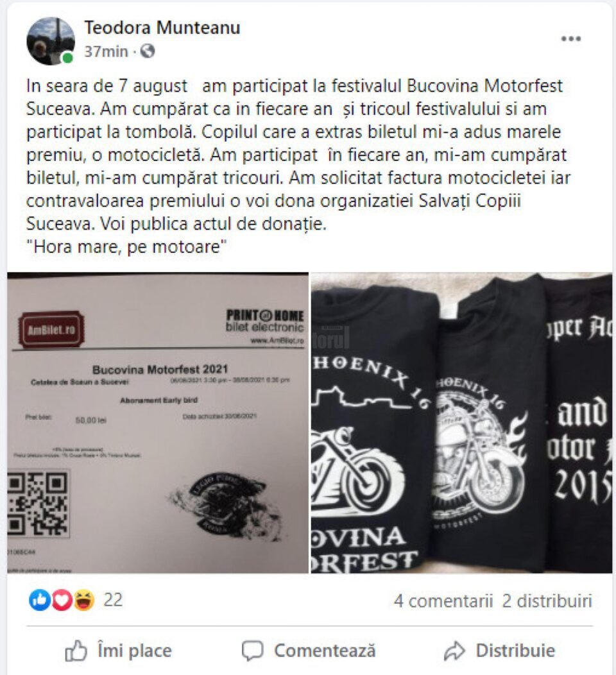The height and width of the screenshot is (675, 616).
Task: Click the public globe privacy icon
Action: [148, 51]
